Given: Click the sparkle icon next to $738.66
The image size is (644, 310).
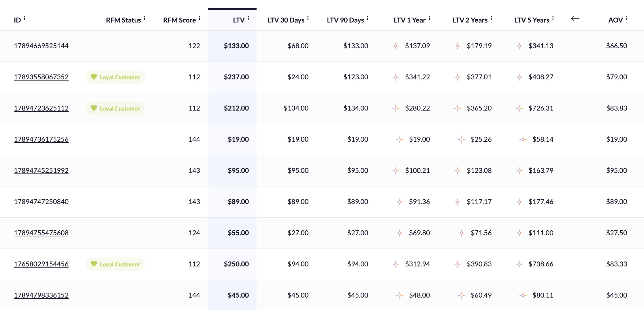Looking at the screenshot, I should coord(519,264).
